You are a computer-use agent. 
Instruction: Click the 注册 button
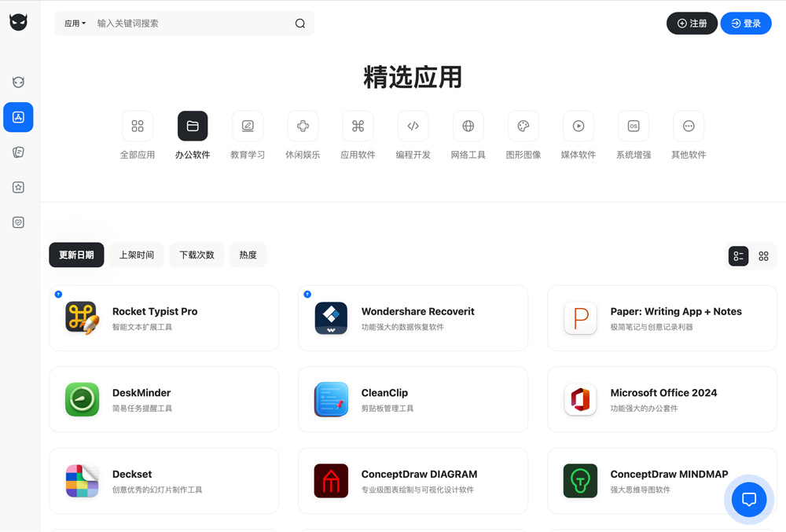coord(692,24)
